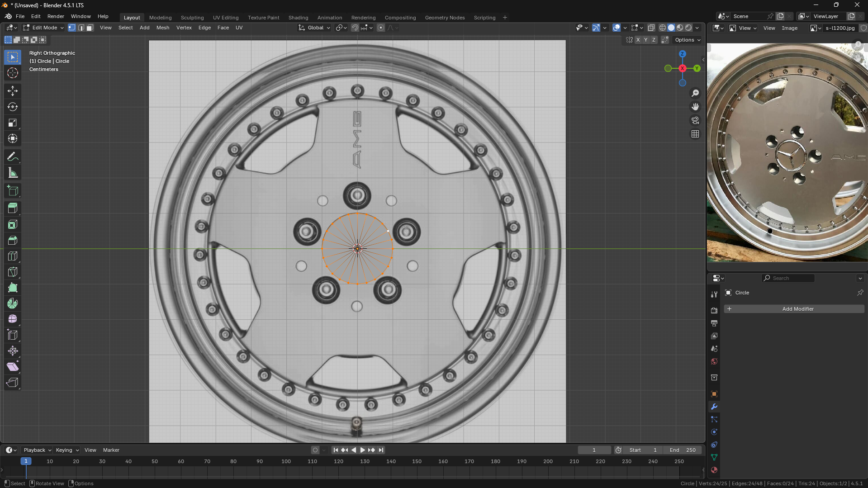The width and height of the screenshot is (868, 488).
Task: Expand the pivot point dropdown
Action: [342, 28]
